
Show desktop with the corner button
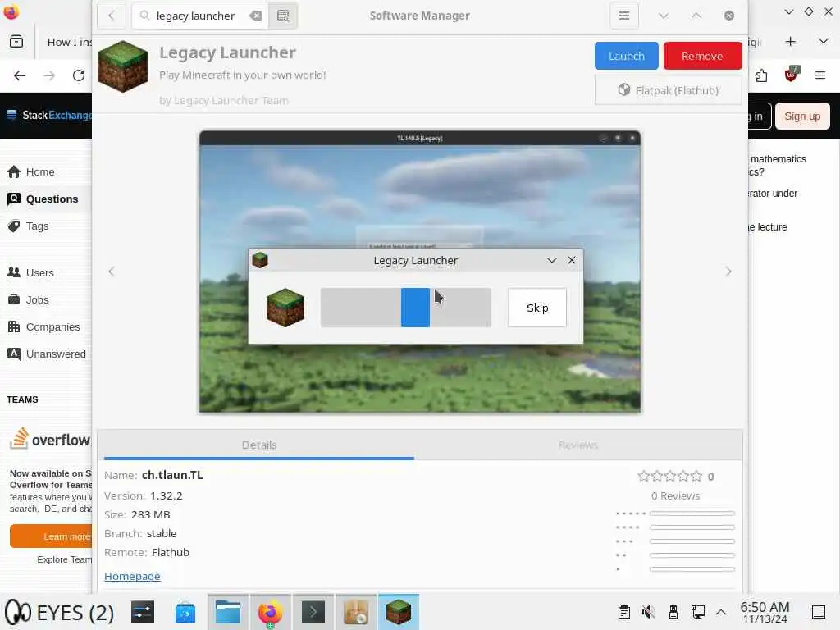(x=819, y=612)
